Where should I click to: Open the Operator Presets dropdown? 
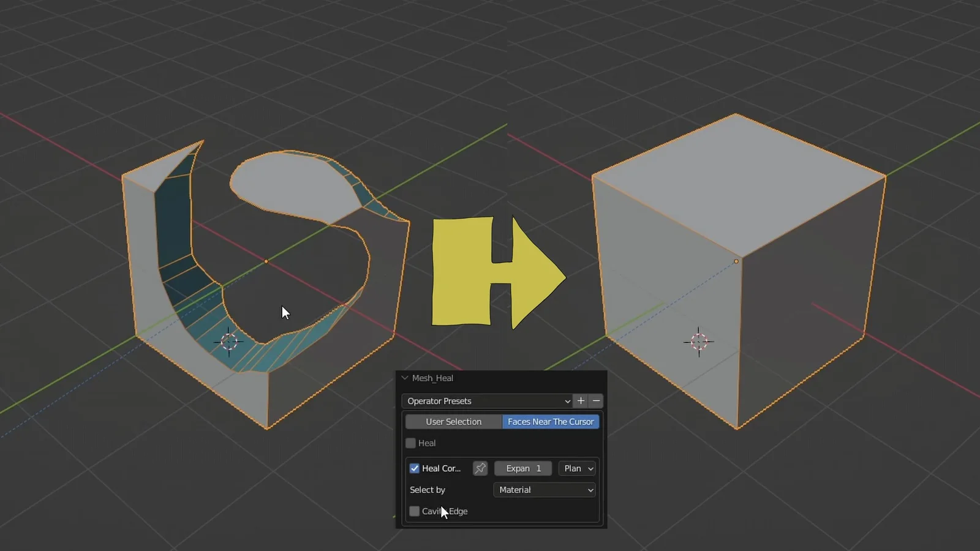[487, 401]
